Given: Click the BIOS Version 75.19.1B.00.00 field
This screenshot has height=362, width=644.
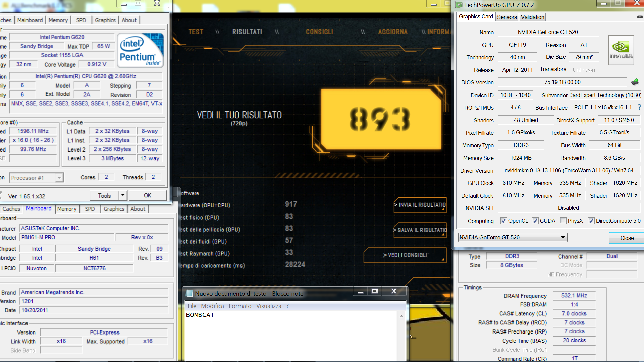Looking at the screenshot, I should point(562,82).
